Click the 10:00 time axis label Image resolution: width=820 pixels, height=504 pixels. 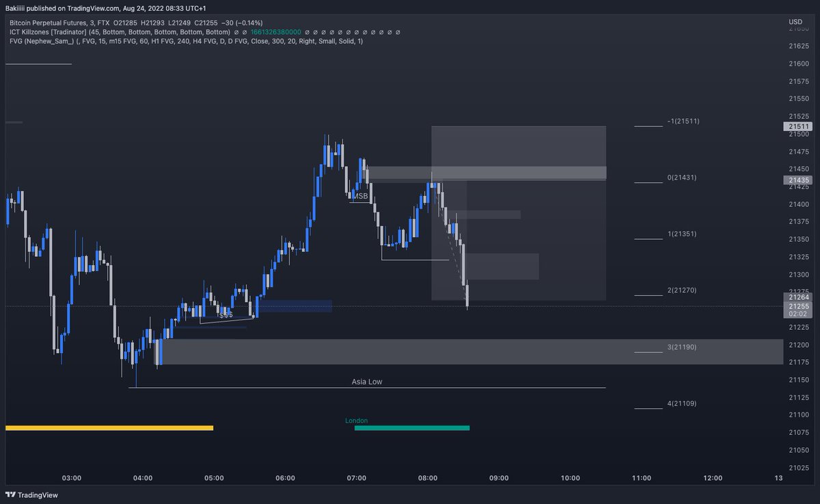pos(571,478)
